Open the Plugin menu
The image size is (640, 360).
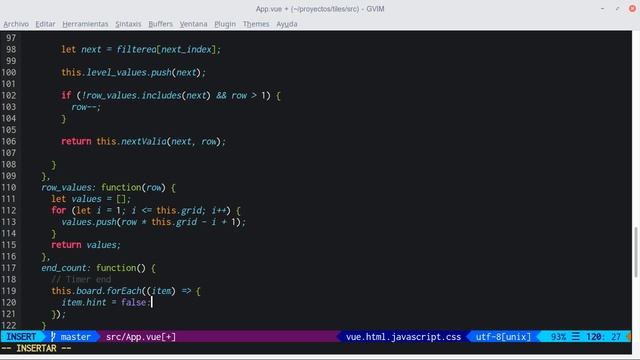pyautogui.click(x=225, y=24)
